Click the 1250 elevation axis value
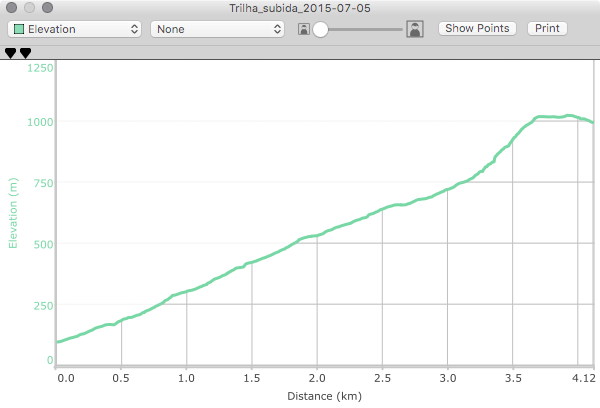600x408 pixels. [40, 68]
